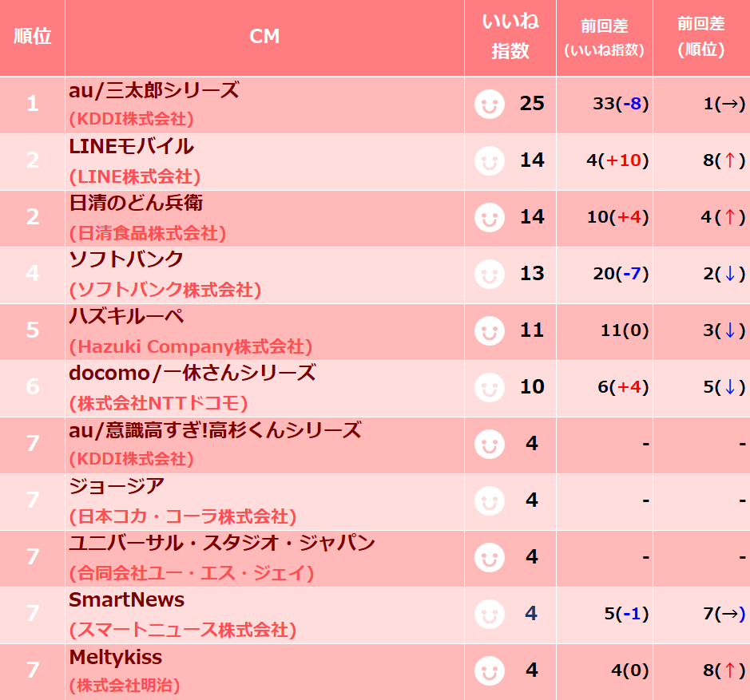Select the Hazuki Company株式会社 company name
Image resolution: width=750 pixels, height=700 pixels.
190,346
